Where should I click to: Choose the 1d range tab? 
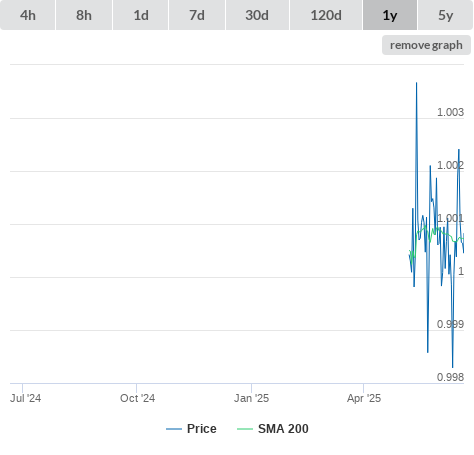141,15
